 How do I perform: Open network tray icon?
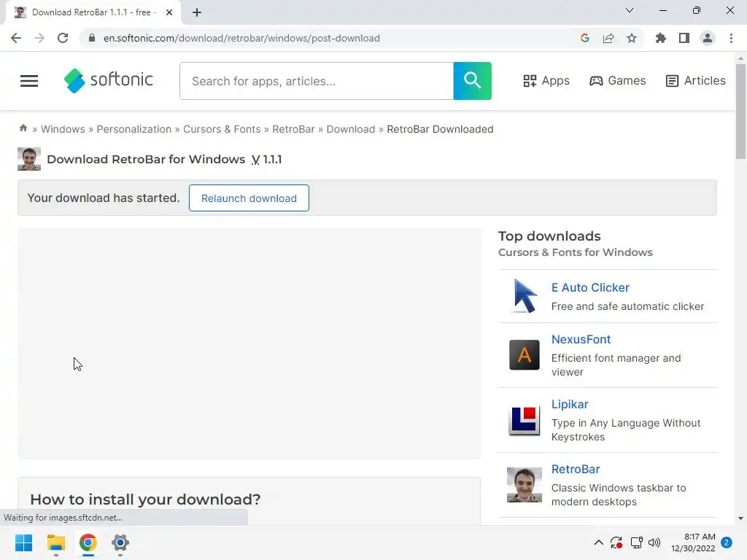(x=636, y=542)
